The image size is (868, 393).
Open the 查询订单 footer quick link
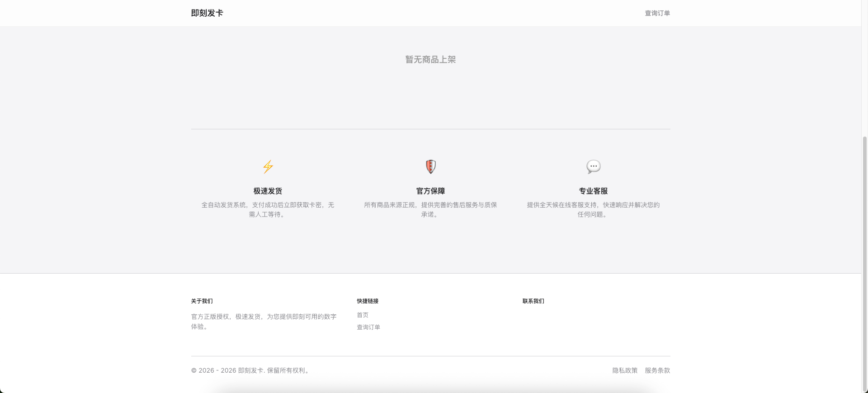pyautogui.click(x=368, y=327)
